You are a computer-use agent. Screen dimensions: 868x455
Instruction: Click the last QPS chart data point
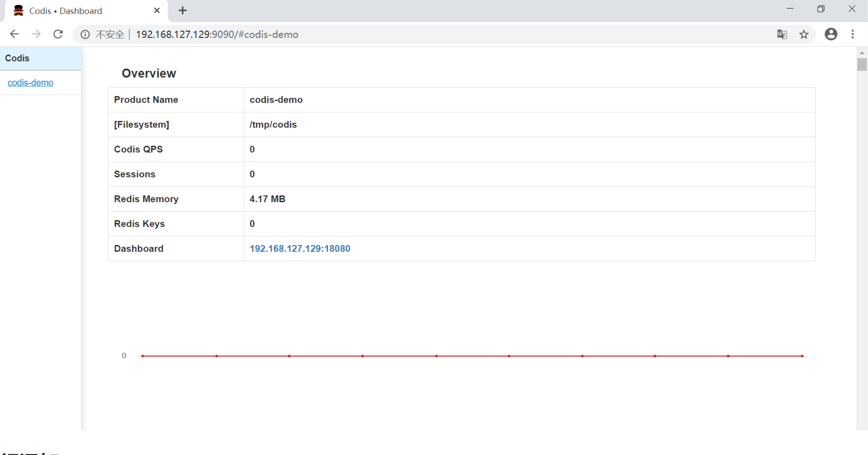[x=802, y=356]
